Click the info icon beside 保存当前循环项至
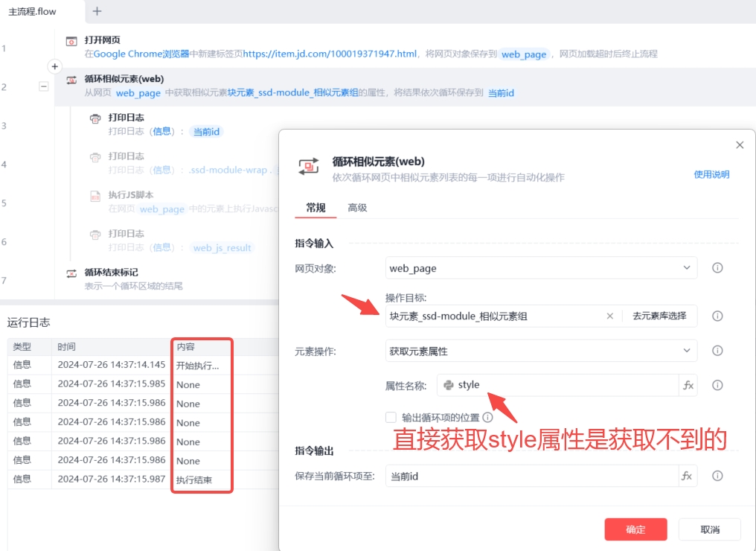Image resolution: width=756 pixels, height=551 pixels. tap(717, 477)
